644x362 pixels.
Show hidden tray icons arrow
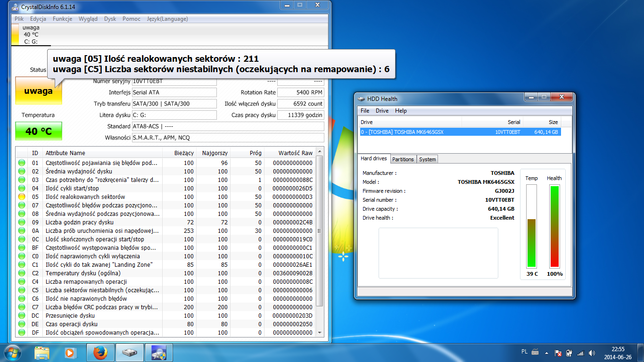547,353
